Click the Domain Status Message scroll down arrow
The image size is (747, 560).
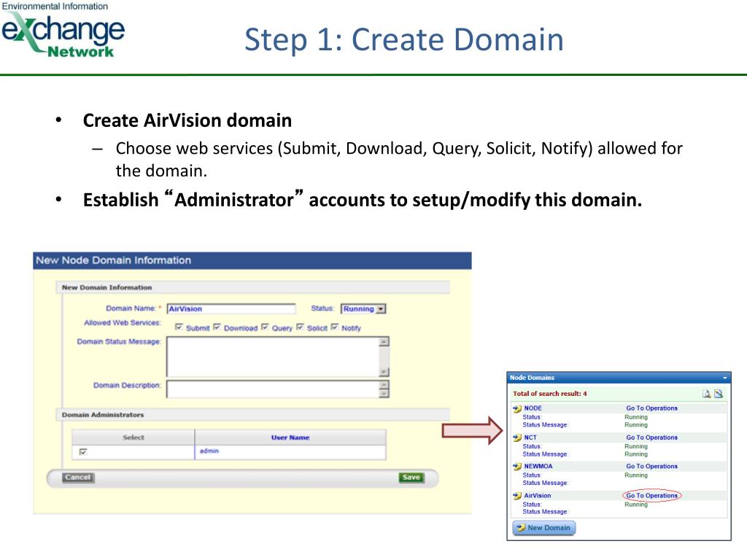pos(384,372)
